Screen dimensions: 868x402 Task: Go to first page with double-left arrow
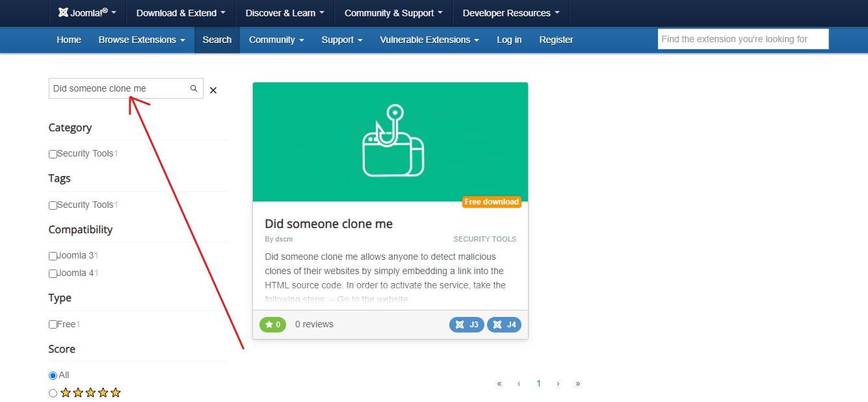tap(499, 384)
